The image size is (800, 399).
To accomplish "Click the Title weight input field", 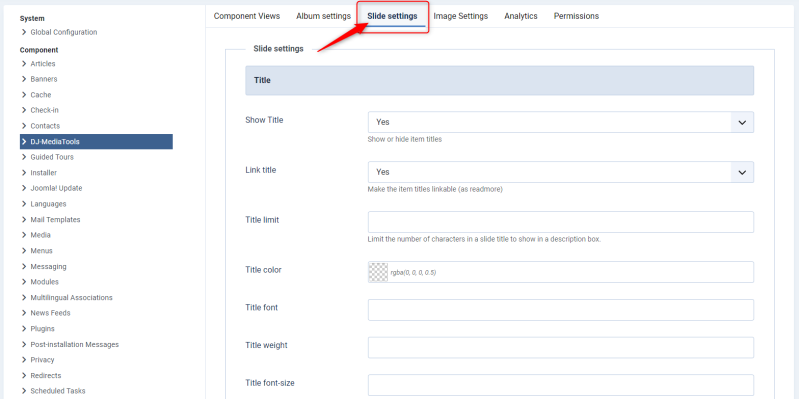I will tap(561, 347).
